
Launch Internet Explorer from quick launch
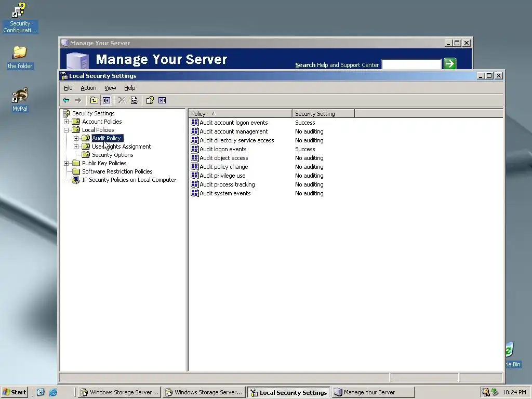pyautogui.click(x=53, y=392)
